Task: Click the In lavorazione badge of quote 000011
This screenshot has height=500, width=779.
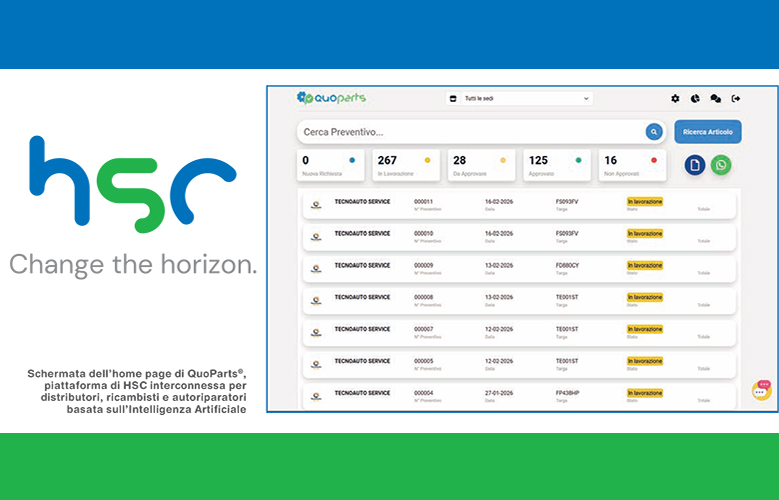Action: (x=645, y=201)
